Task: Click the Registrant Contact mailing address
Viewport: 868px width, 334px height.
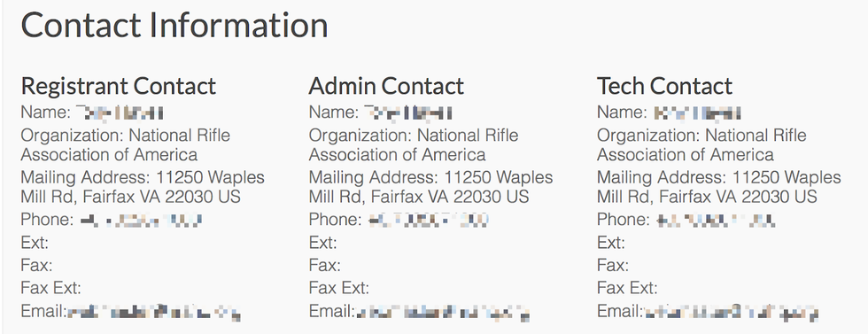Action: click(x=143, y=187)
